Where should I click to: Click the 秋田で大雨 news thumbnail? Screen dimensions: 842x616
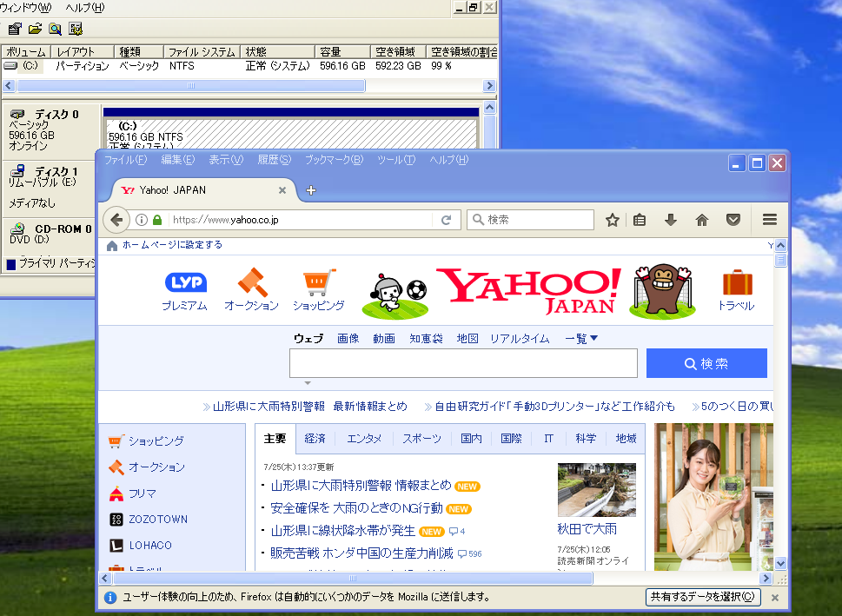pyautogui.click(x=597, y=490)
